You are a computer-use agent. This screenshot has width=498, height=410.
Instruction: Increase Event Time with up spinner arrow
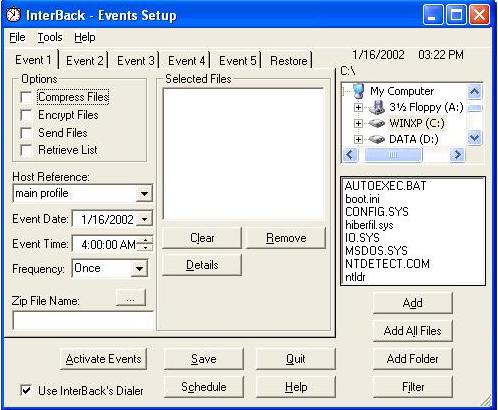point(145,240)
